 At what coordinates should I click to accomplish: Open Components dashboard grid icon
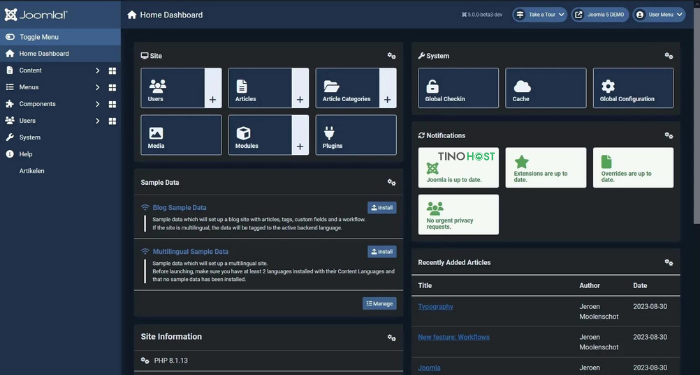[x=112, y=104]
